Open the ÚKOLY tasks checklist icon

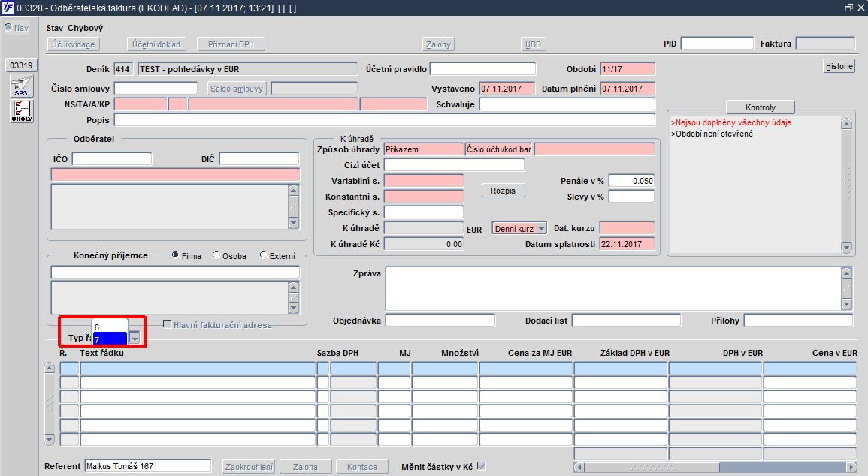click(21, 111)
